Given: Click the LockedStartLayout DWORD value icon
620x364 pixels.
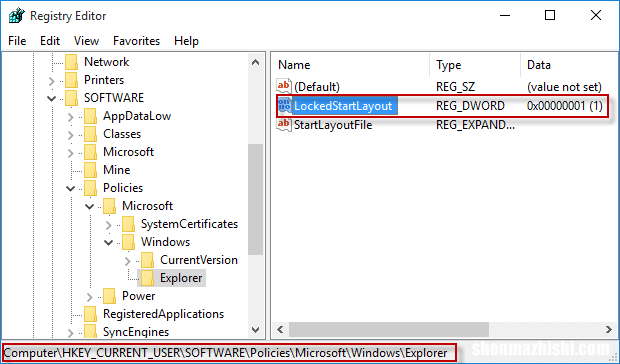Looking at the screenshot, I should point(284,106).
